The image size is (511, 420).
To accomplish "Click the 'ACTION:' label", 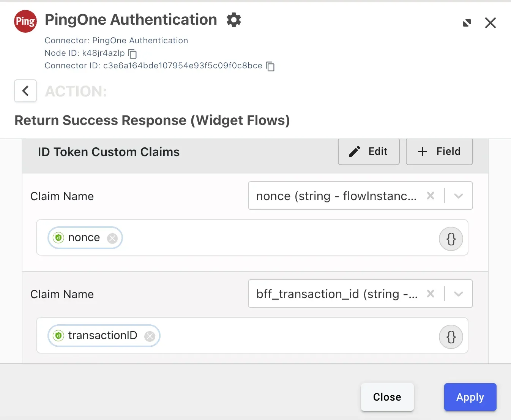I will tap(76, 91).
